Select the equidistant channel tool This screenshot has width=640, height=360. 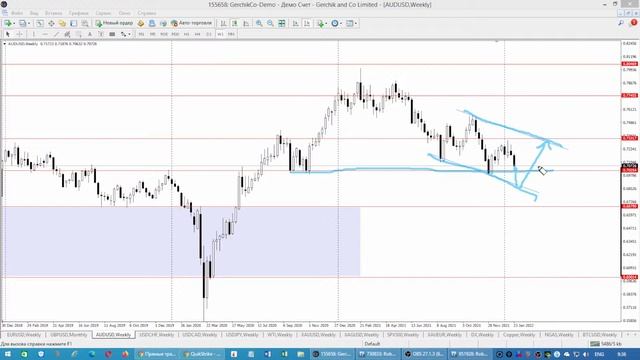[x=67, y=34]
